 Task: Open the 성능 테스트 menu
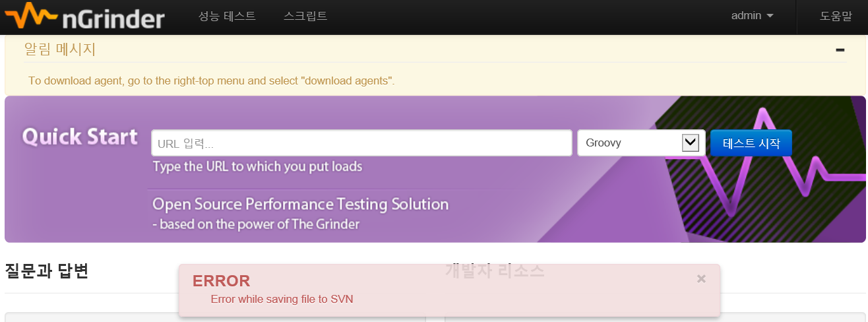(227, 16)
